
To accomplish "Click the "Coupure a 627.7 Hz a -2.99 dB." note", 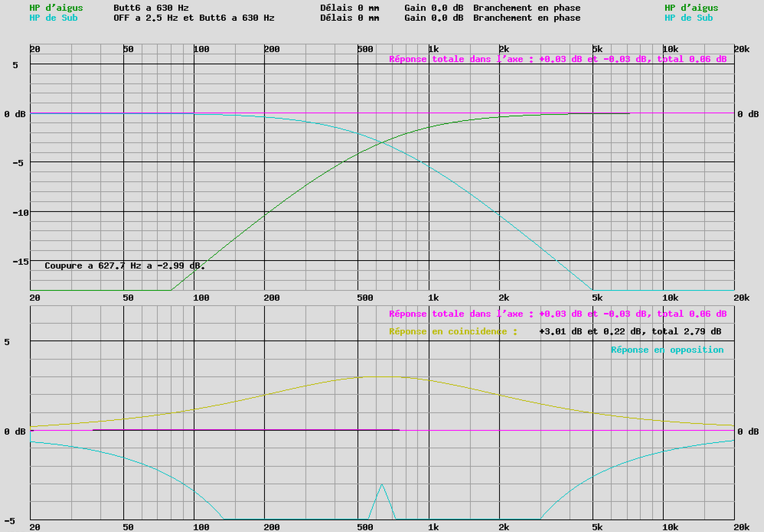I will 125,266.
